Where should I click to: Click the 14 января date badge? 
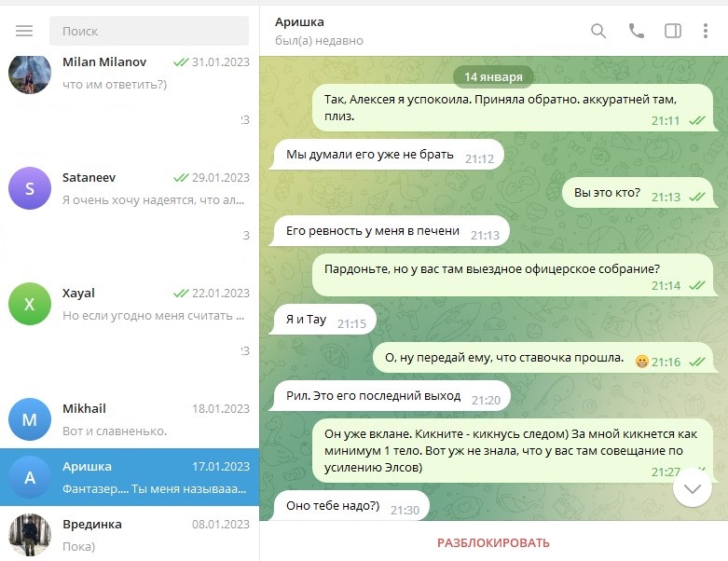(493, 75)
